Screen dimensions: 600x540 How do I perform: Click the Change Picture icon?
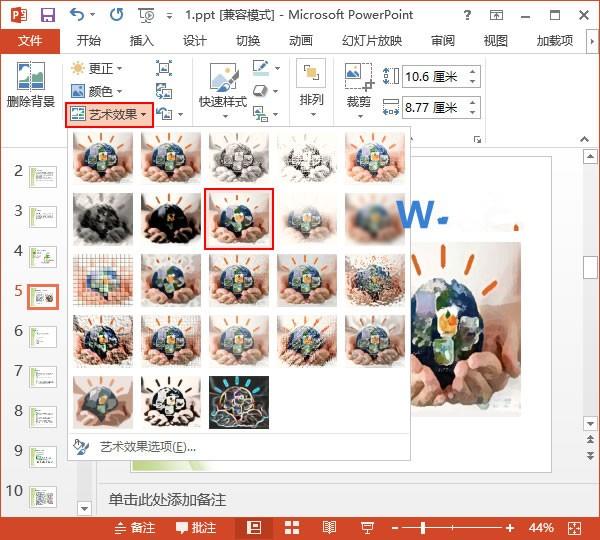coord(164,91)
